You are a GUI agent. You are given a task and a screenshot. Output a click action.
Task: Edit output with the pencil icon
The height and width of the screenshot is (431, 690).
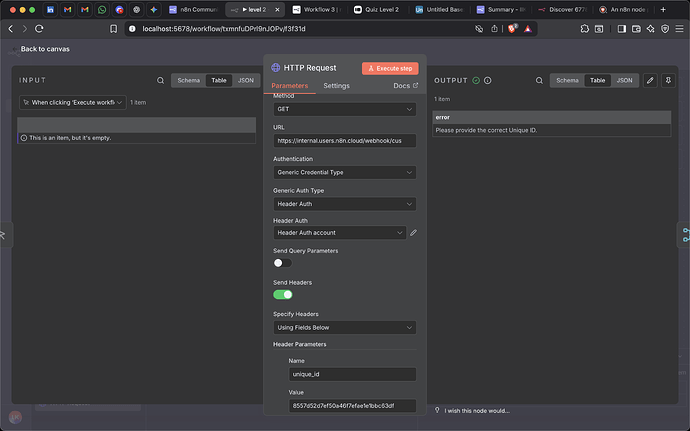point(650,80)
